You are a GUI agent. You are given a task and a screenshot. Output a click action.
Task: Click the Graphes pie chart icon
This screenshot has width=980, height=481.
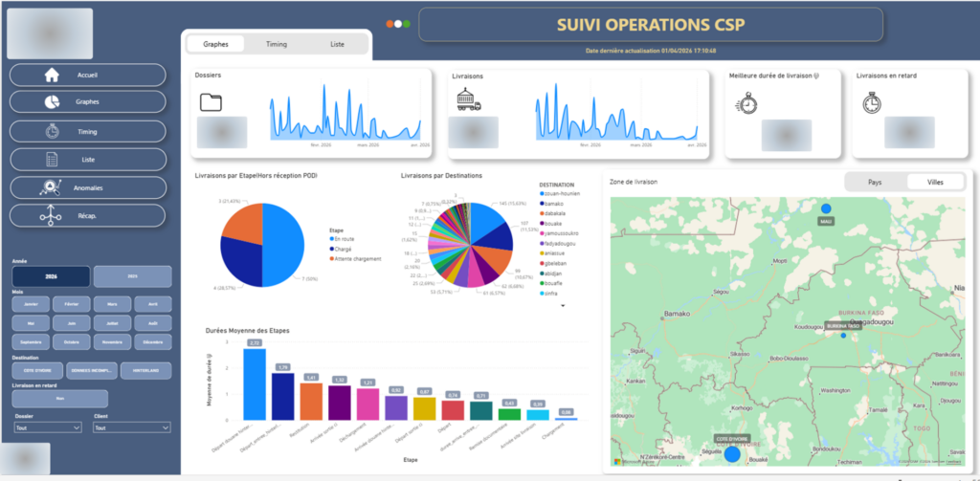(x=52, y=101)
